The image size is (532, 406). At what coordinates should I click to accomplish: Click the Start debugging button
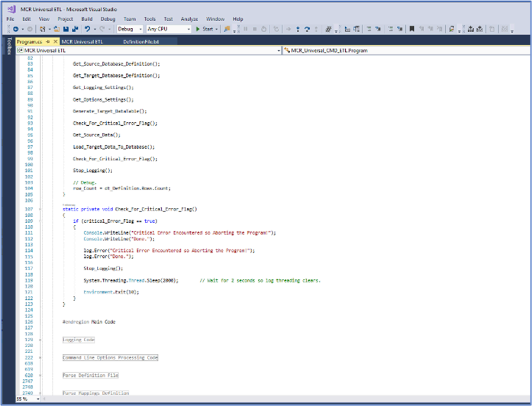(x=205, y=29)
